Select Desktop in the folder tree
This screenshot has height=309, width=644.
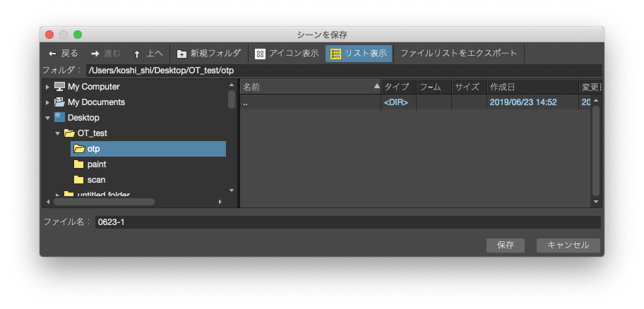click(83, 118)
